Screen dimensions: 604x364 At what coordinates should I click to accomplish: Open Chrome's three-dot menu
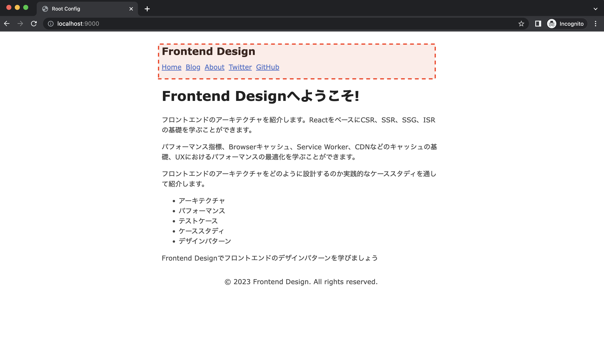click(595, 24)
